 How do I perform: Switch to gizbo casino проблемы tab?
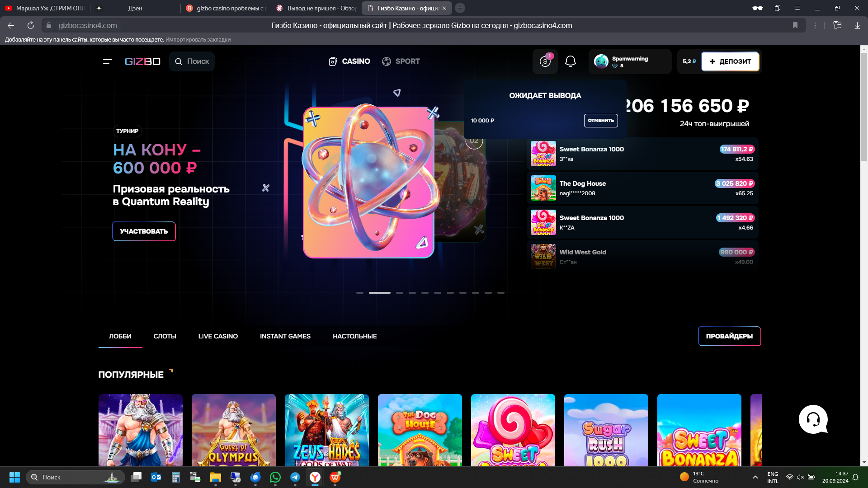[x=226, y=8]
